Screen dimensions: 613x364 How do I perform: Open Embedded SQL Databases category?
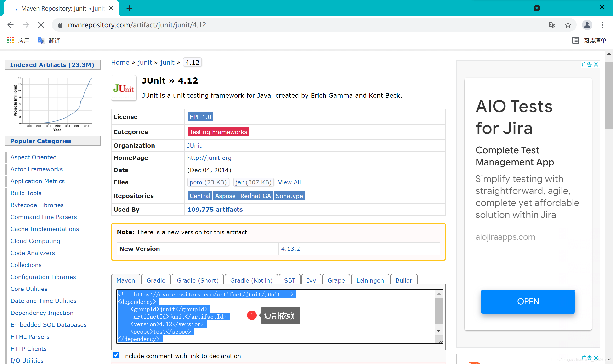(x=49, y=325)
